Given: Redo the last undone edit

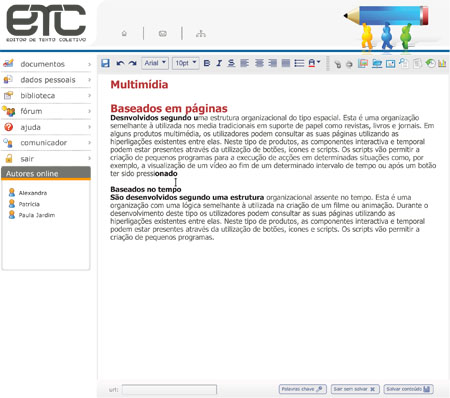Looking at the screenshot, I should 133,63.
